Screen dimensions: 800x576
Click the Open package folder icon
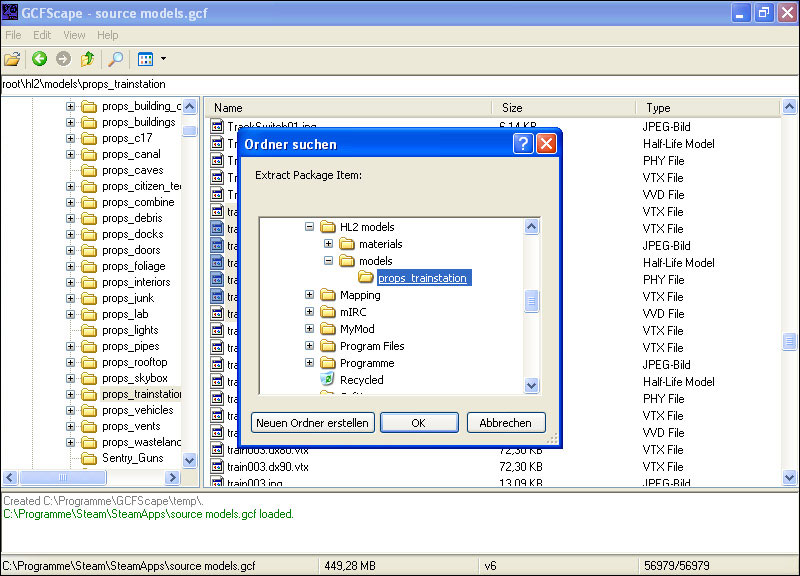pos(12,59)
